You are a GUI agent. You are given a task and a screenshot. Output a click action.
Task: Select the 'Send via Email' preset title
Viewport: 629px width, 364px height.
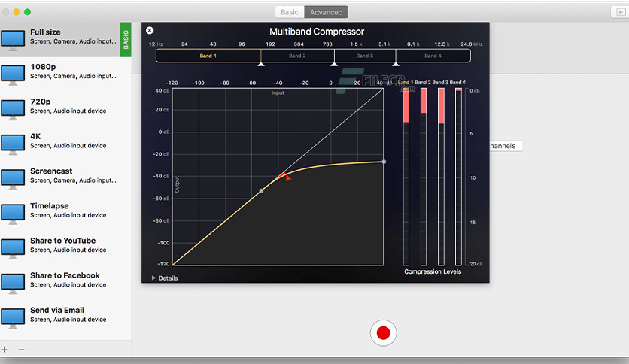[57, 311]
